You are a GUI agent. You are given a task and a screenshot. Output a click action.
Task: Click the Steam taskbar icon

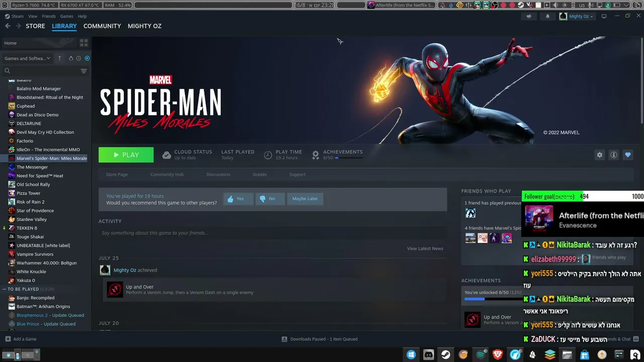[446, 354]
